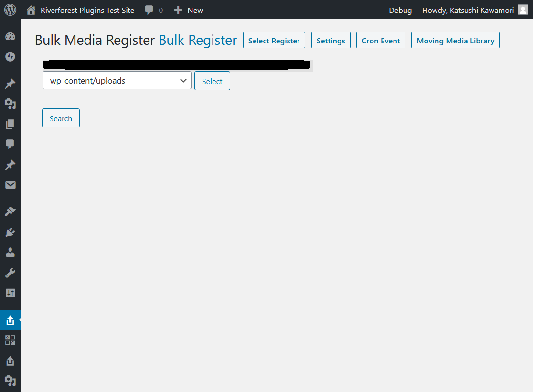The width and height of the screenshot is (533, 392).
Task: Open the Appearance paintbrush icon
Action: click(10, 212)
